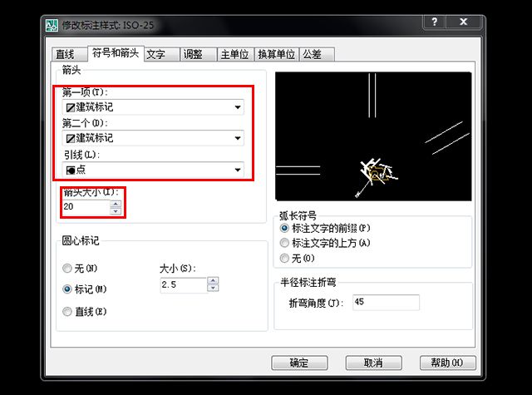This screenshot has height=395, width=532.
Task: Click the 确定 button
Action: click(299, 363)
